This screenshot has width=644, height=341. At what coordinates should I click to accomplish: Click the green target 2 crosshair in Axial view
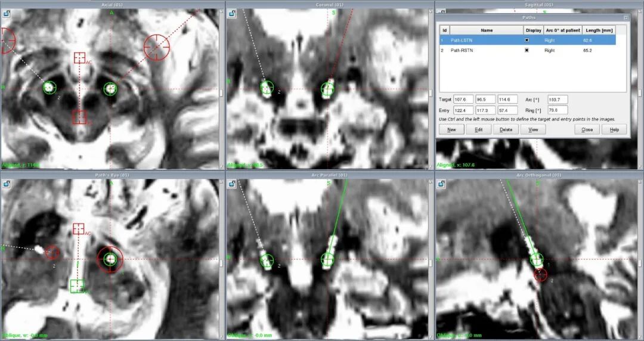49,87
